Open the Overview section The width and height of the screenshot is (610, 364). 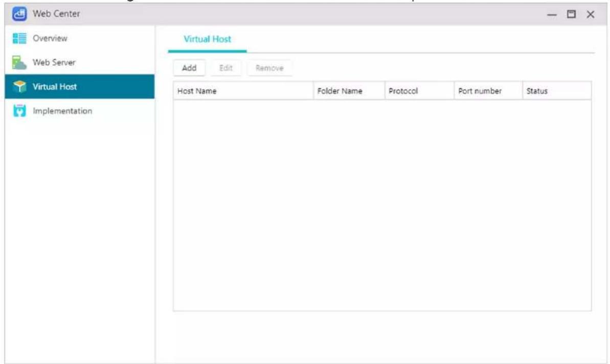(80, 38)
